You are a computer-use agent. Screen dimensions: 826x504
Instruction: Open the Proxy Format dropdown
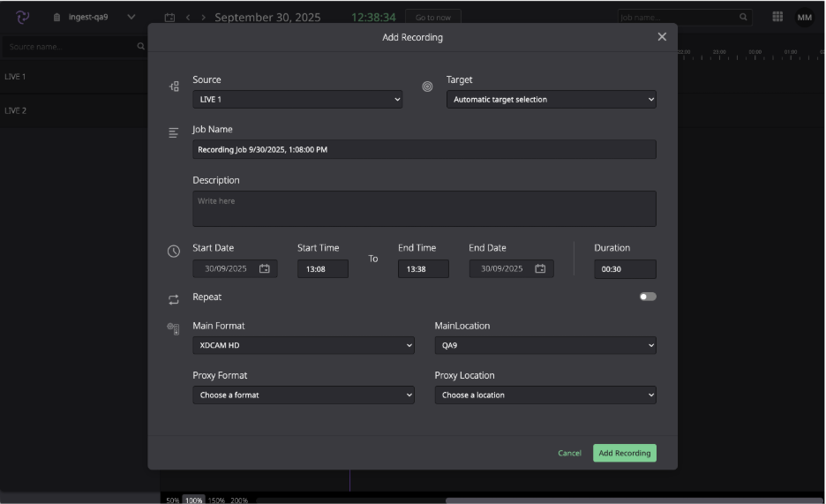tap(304, 395)
